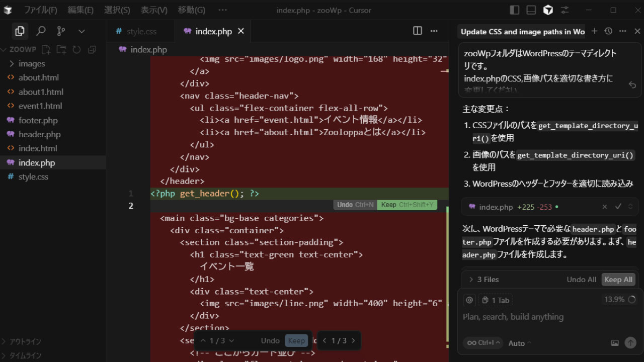Select the Update CSS and image paths chat tab
This screenshot has width=644, height=362.
[523, 32]
